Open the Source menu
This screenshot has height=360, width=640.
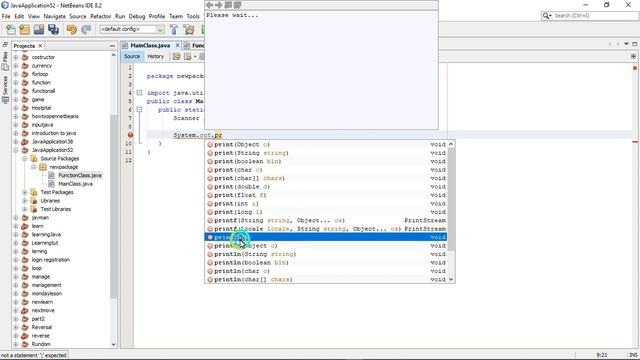pos(78,16)
